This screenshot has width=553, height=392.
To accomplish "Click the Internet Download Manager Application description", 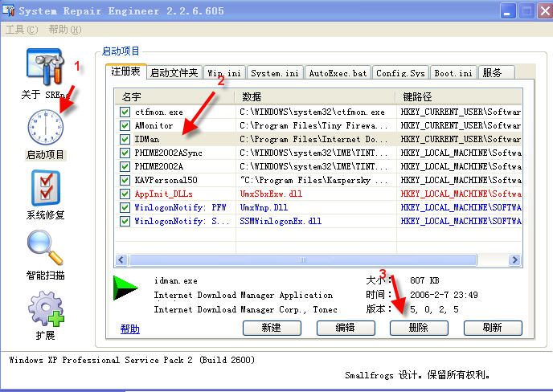I will [x=243, y=295].
